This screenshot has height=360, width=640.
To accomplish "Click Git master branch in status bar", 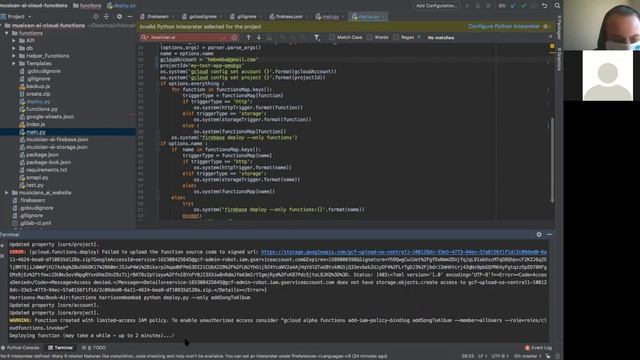I will pyautogui.click(x=527, y=356).
